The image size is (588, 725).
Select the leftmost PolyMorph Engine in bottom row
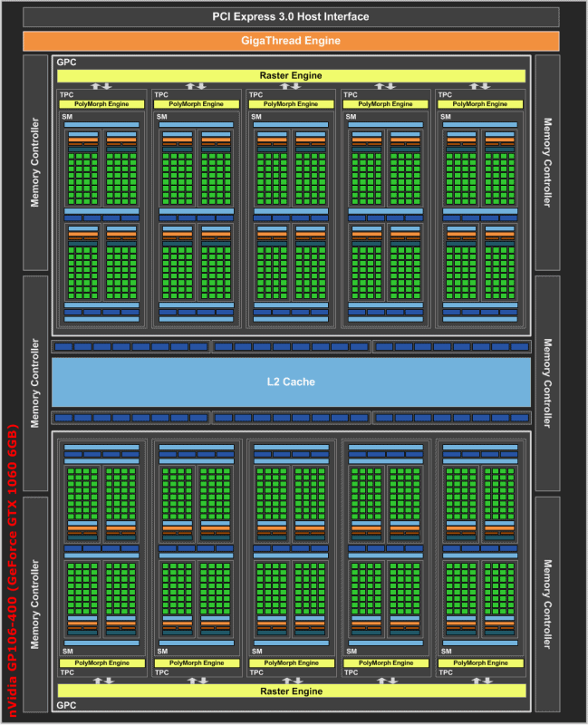tap(101, 663)
